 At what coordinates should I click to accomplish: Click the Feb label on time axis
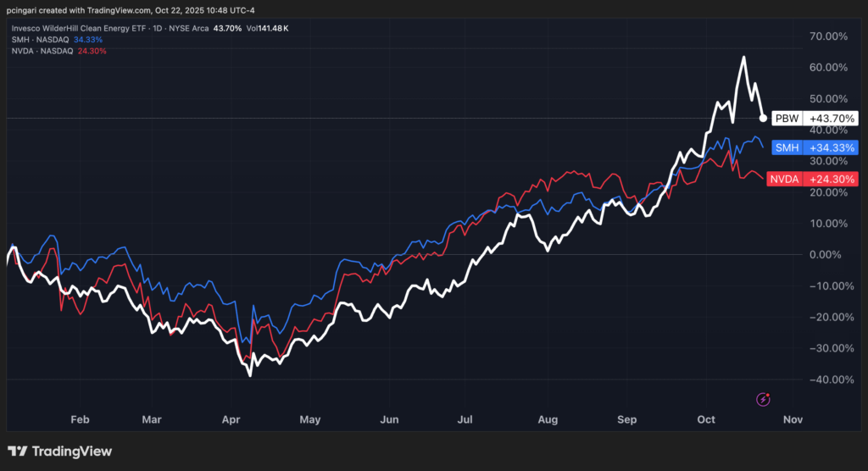pyautogui.click(x=80, y=418)
